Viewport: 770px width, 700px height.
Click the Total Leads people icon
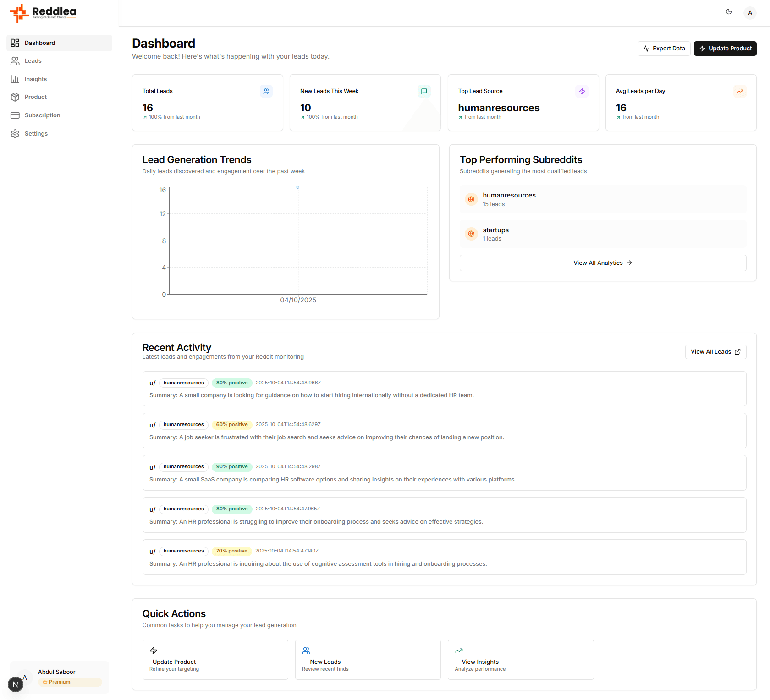[266, 91]
